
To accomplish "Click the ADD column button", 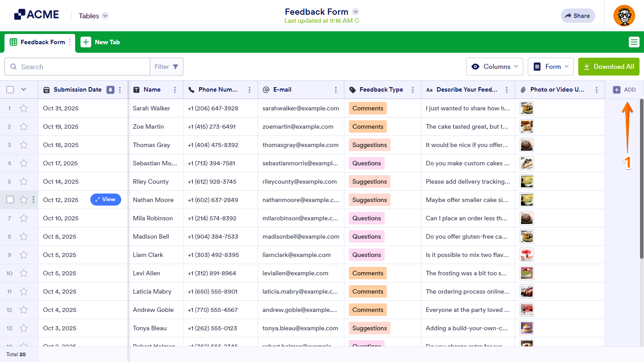I will 624,90.
